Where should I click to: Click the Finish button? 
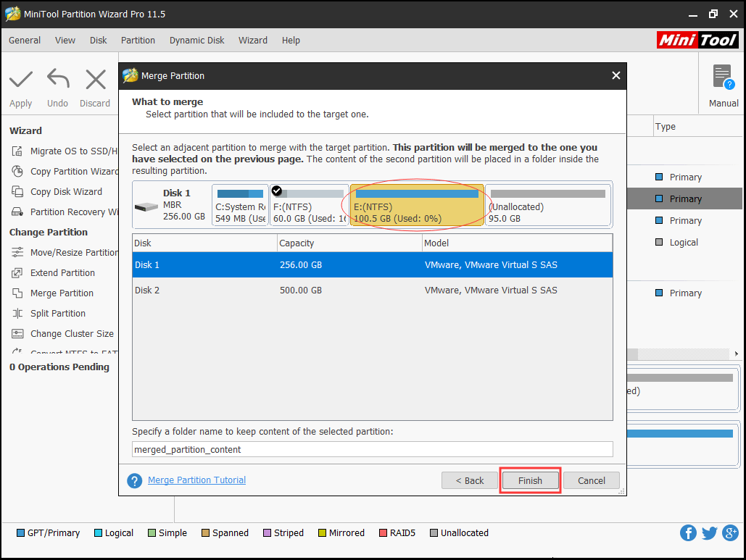(530, 480)
